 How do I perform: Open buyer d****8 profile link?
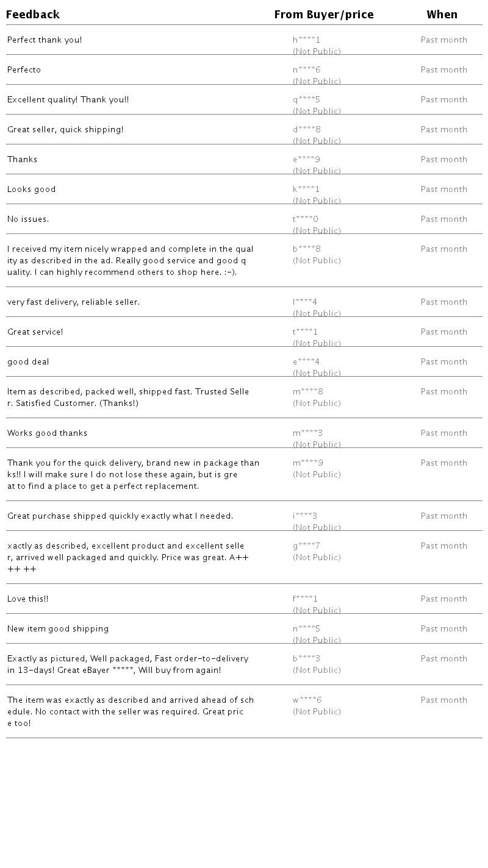coord(306,130)
